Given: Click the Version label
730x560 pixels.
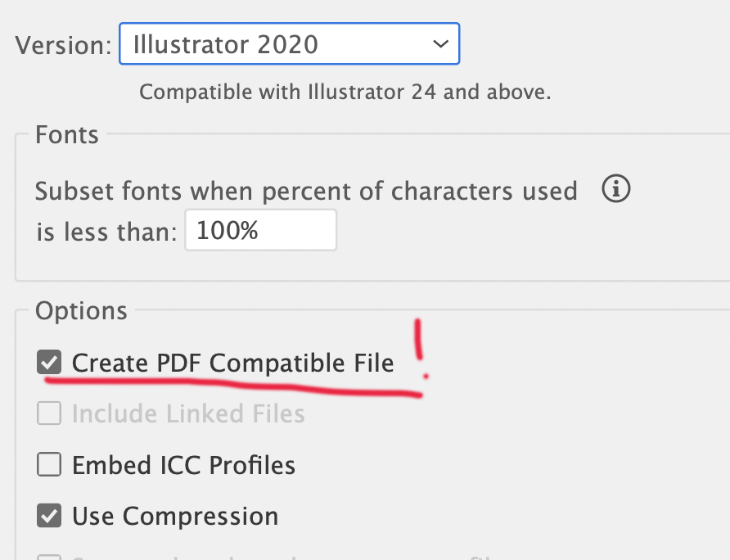Looking at the screenshot, I should pos(62,44).
